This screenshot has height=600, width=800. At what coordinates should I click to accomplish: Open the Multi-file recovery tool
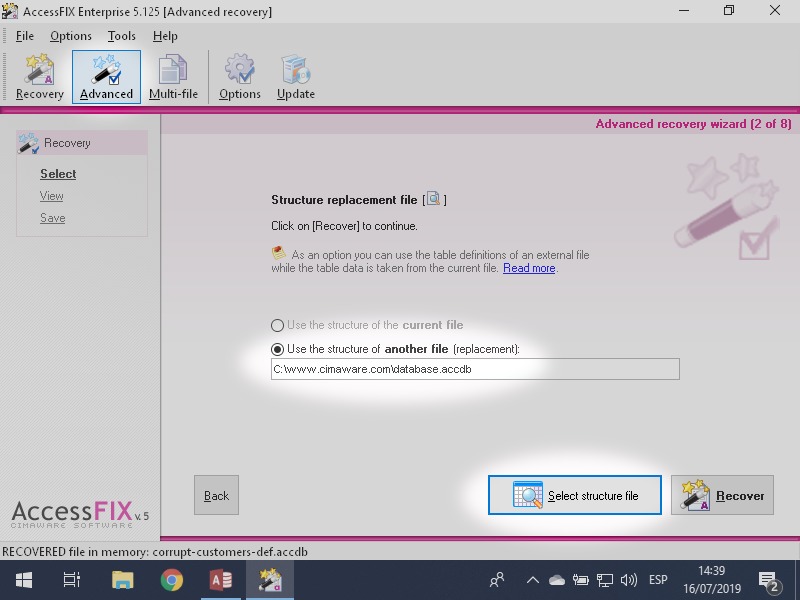(x=173, y=77)
